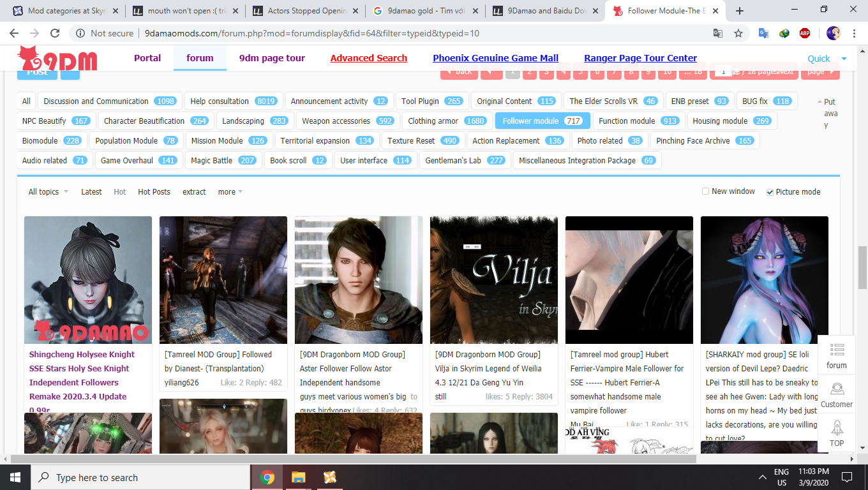868x490 pixels.
Task: Open the AdBlock Plus extension
Action: pyautogui.click(x=805, y=33)
